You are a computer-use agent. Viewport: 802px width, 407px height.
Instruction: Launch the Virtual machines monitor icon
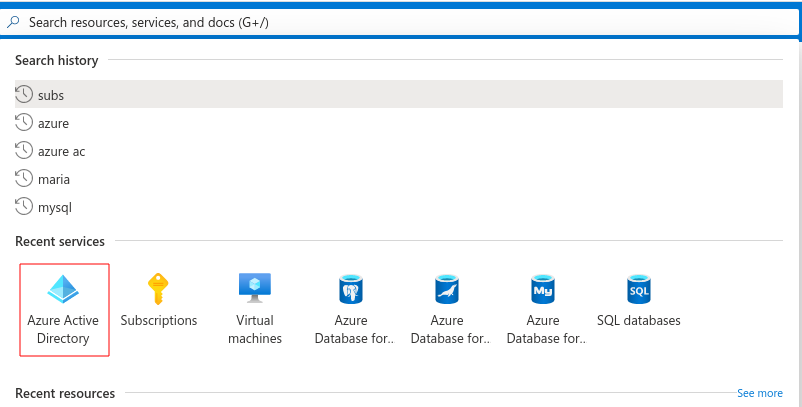[x=255, y=289]
